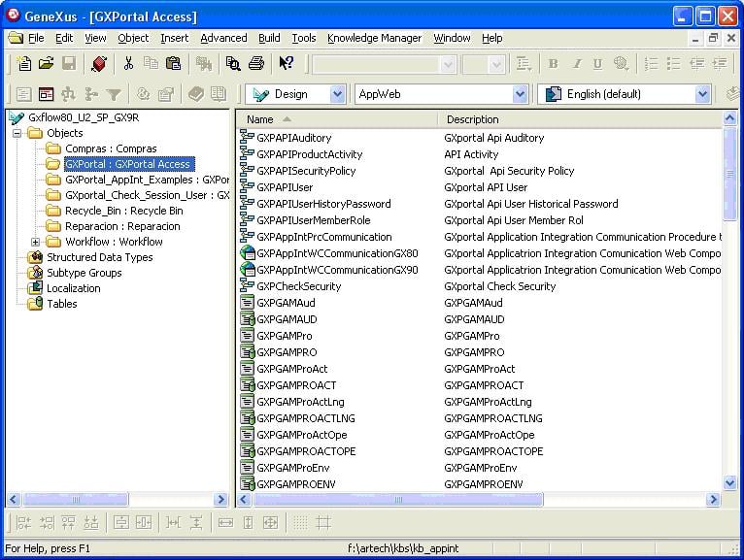Open the English (default) language dropdown
This screenshot has width=744, height=560.
(702, 94)
